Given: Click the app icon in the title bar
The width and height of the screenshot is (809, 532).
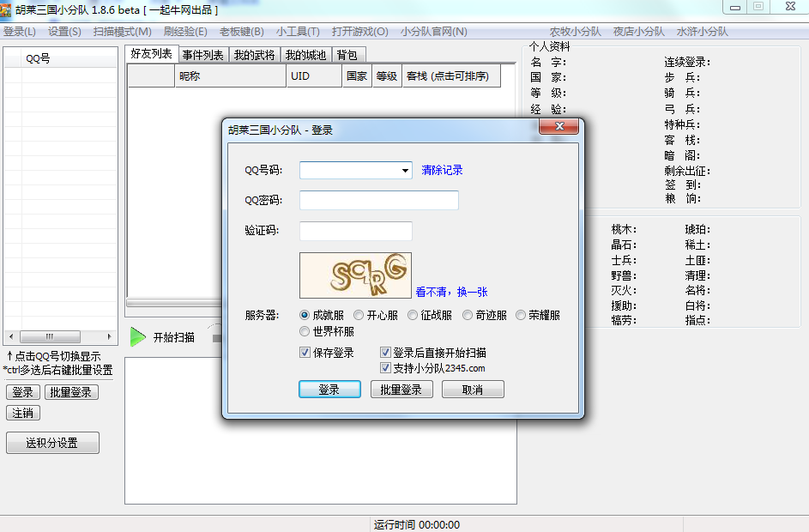Looking at the screenshot, I should [x=6, y=9].
